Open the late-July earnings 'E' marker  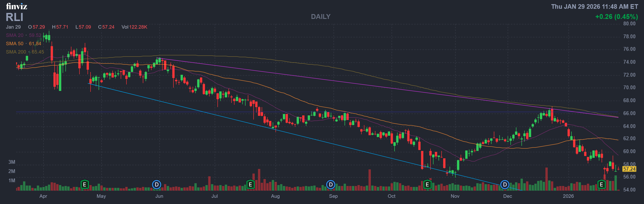[x=250, y=185]
